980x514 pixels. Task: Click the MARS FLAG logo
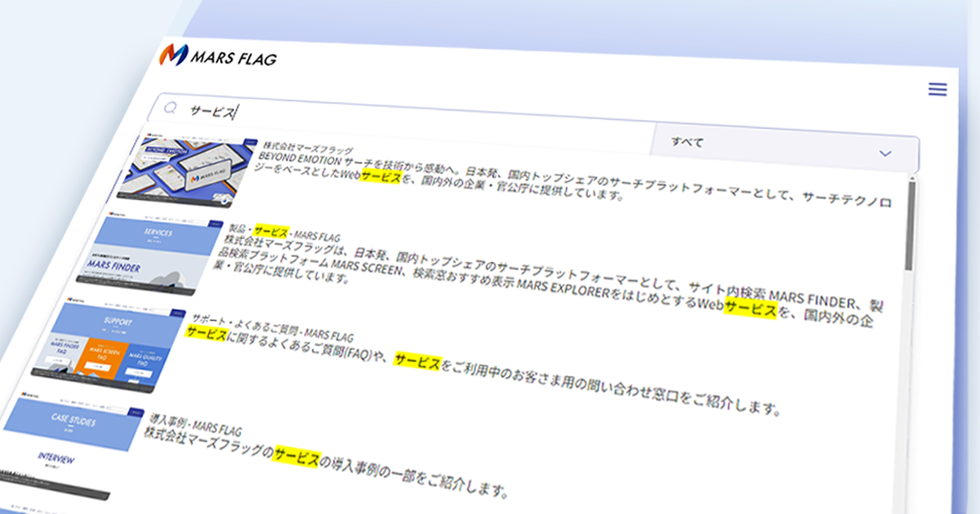point(217,56)
